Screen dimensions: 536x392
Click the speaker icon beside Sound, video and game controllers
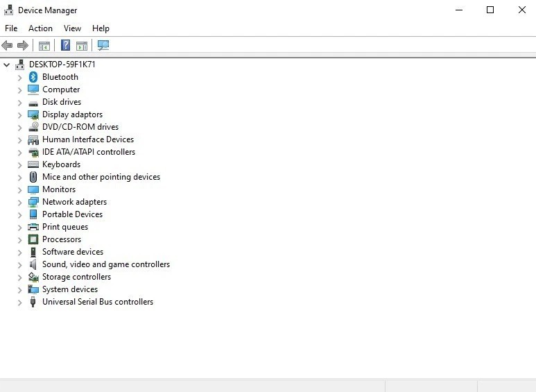pyautogui.click(x=33, y=264)
